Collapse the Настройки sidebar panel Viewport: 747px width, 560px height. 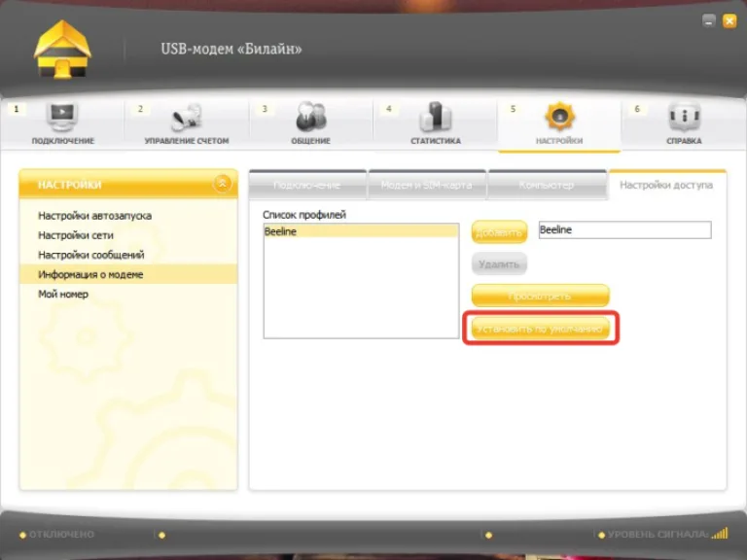[222, 184]
